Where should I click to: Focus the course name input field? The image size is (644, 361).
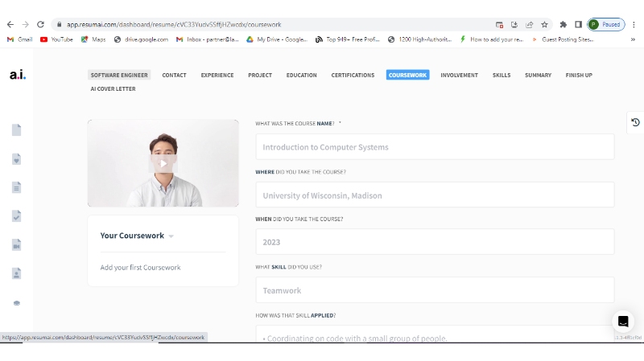tap(435, 147)
